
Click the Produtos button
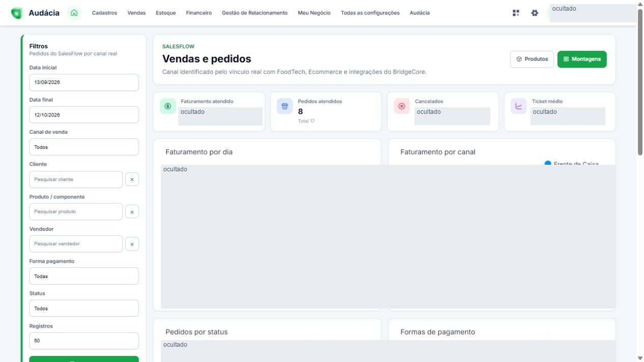pos(532,59)
